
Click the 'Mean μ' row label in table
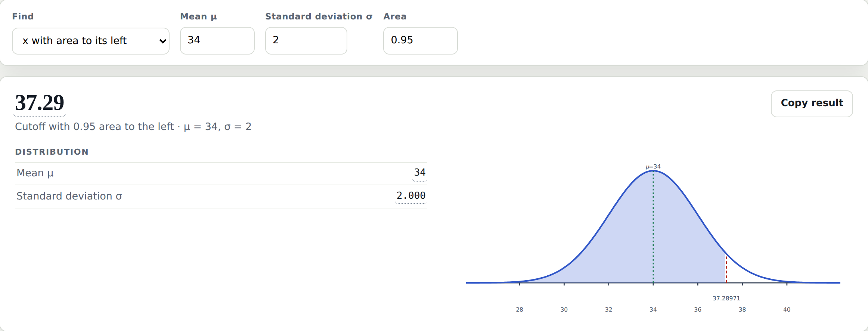35,173
